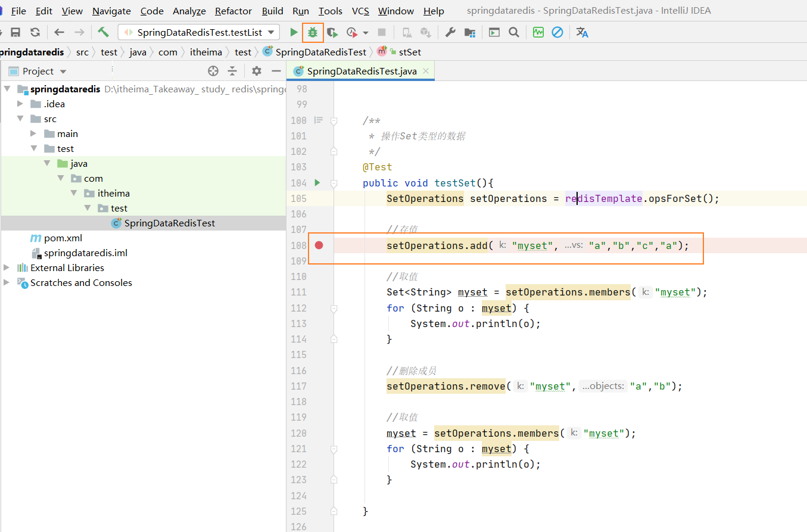Click the com breadcrumb

click(168, 52)
